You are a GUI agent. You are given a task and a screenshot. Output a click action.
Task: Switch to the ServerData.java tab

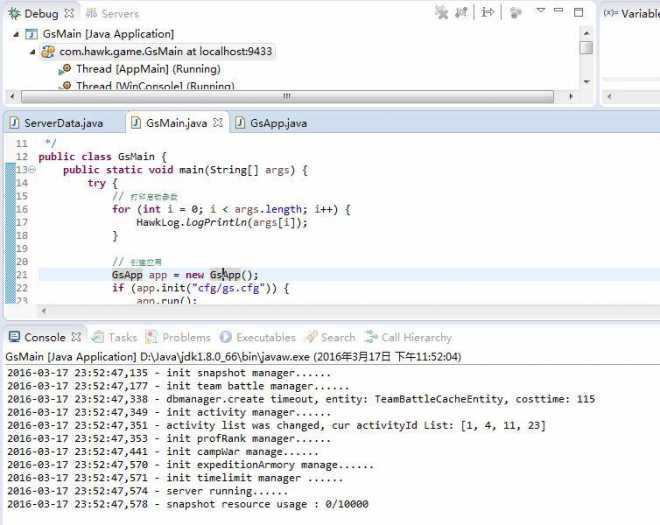[62, 123]
